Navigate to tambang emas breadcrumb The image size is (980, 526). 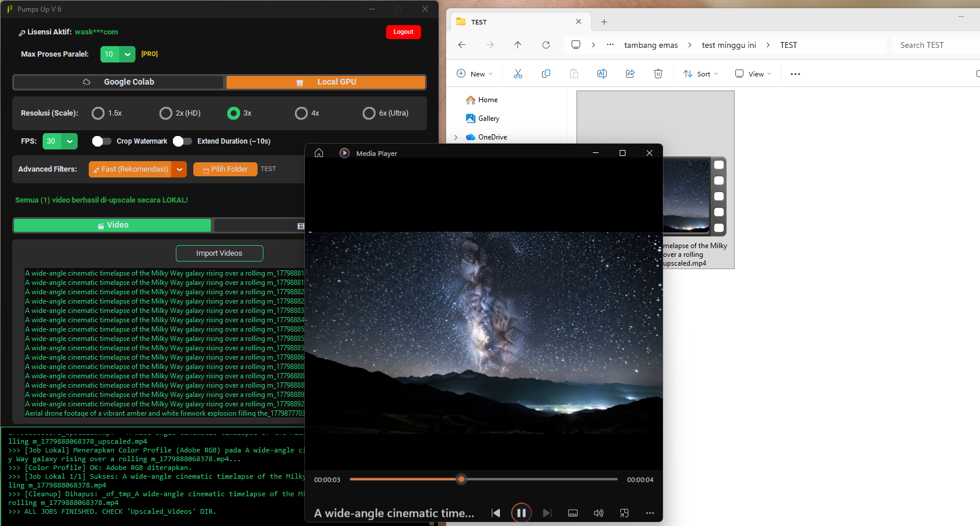click(651, 45)
